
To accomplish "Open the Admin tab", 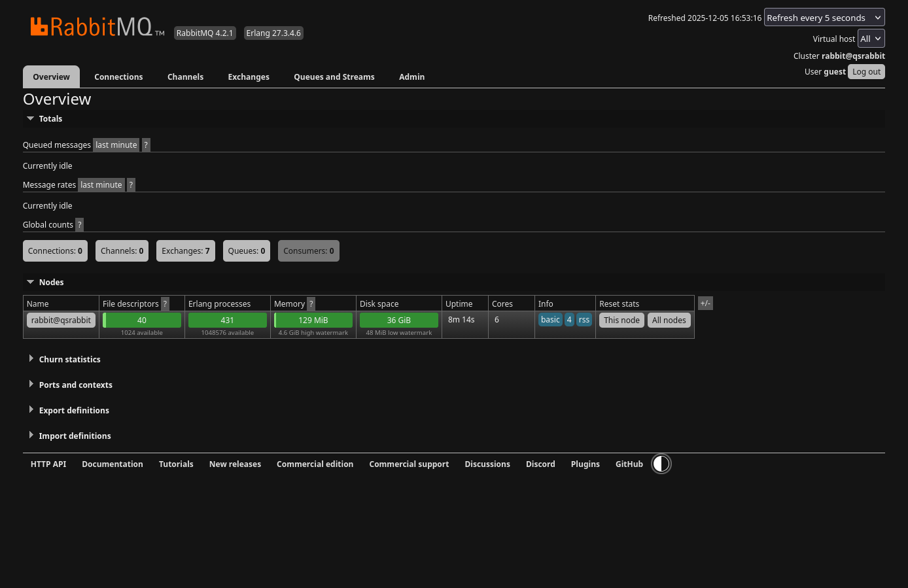I will (411, 77).
